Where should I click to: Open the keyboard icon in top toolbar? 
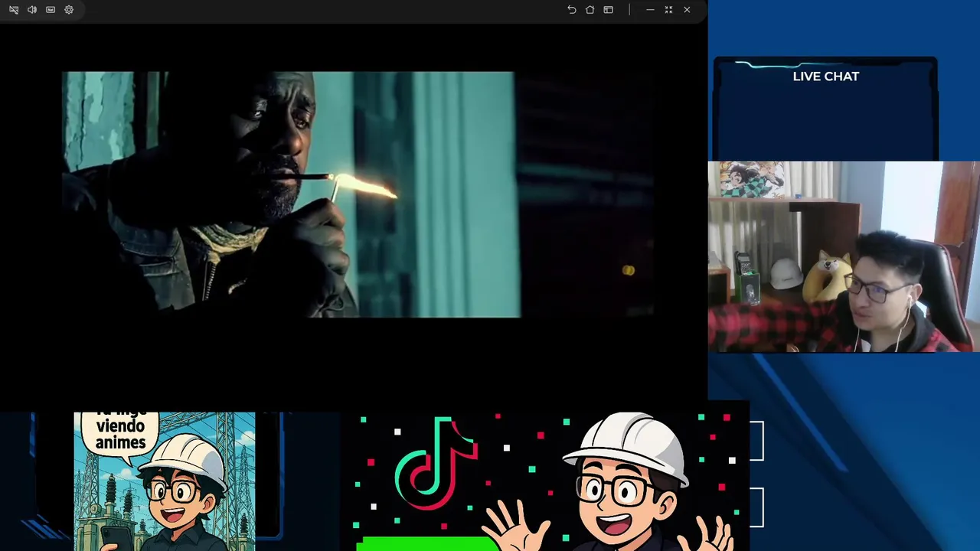(51, 10)
